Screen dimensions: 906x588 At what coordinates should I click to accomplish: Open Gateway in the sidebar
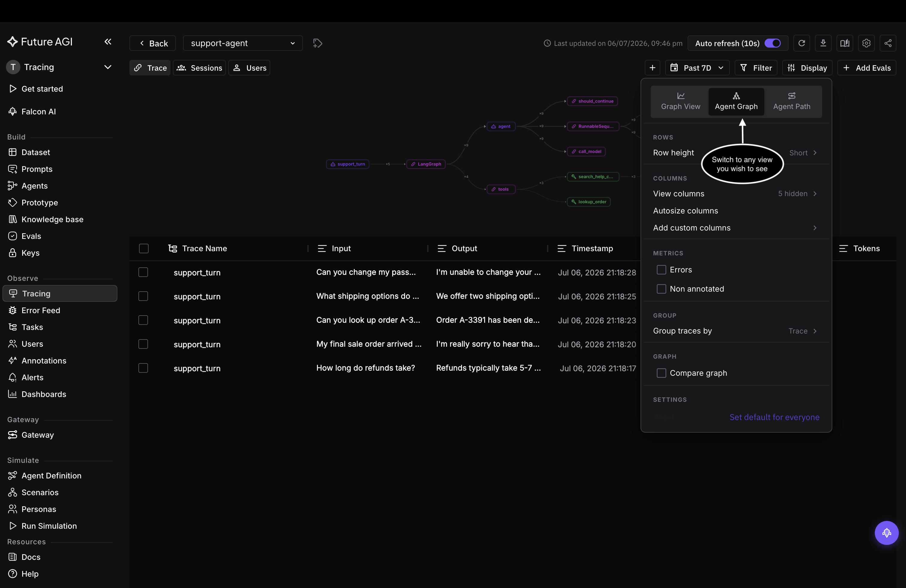37,435
